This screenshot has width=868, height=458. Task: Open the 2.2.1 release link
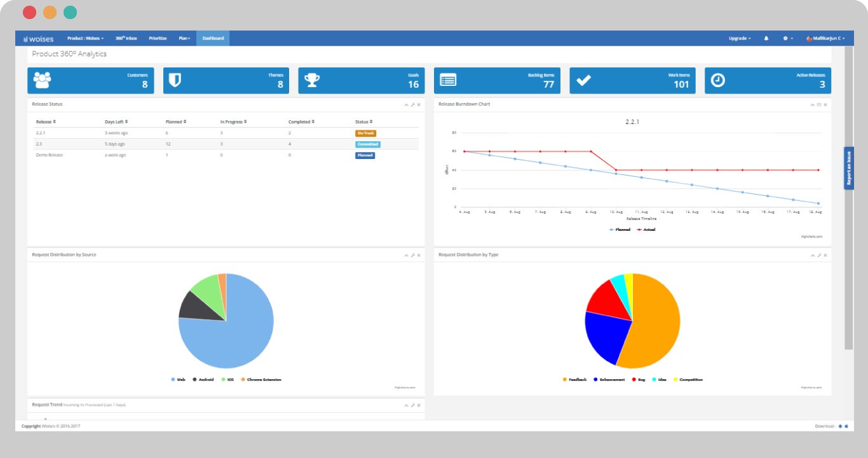[x=41, y=133]
